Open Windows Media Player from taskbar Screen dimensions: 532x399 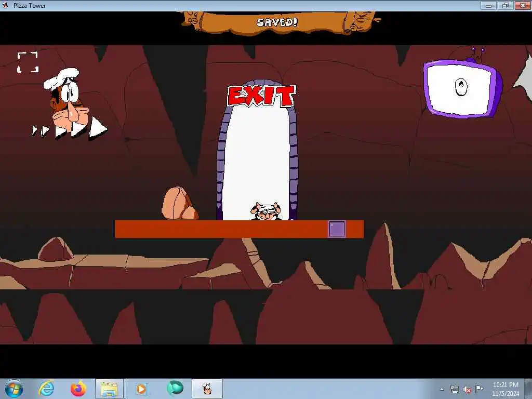coord(141,389)
